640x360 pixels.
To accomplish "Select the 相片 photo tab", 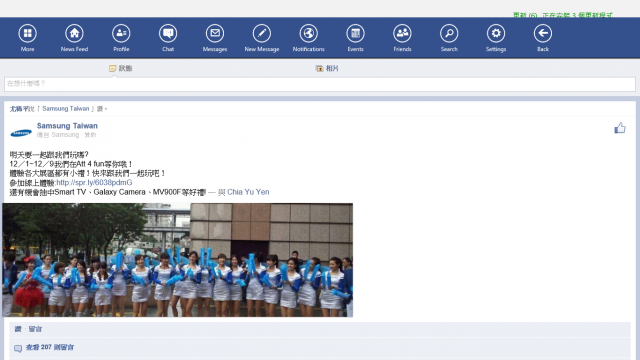I will tap(327, 68).
